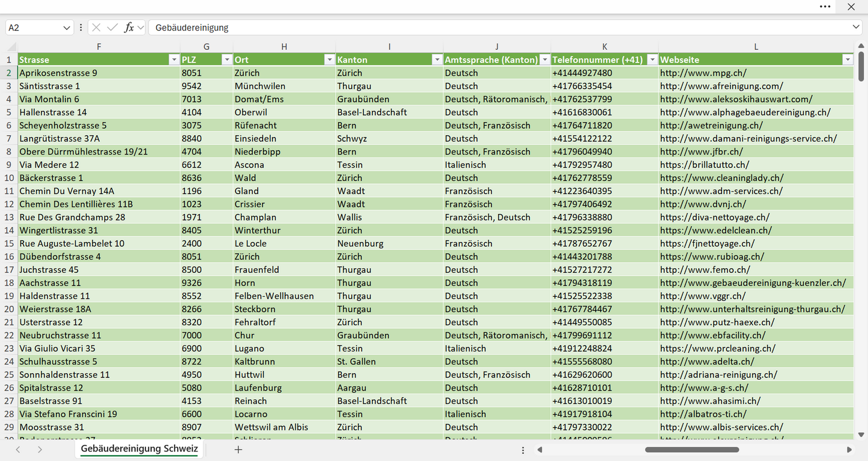Open link https://diva-nettoyage.ch/

pos(715,217)
